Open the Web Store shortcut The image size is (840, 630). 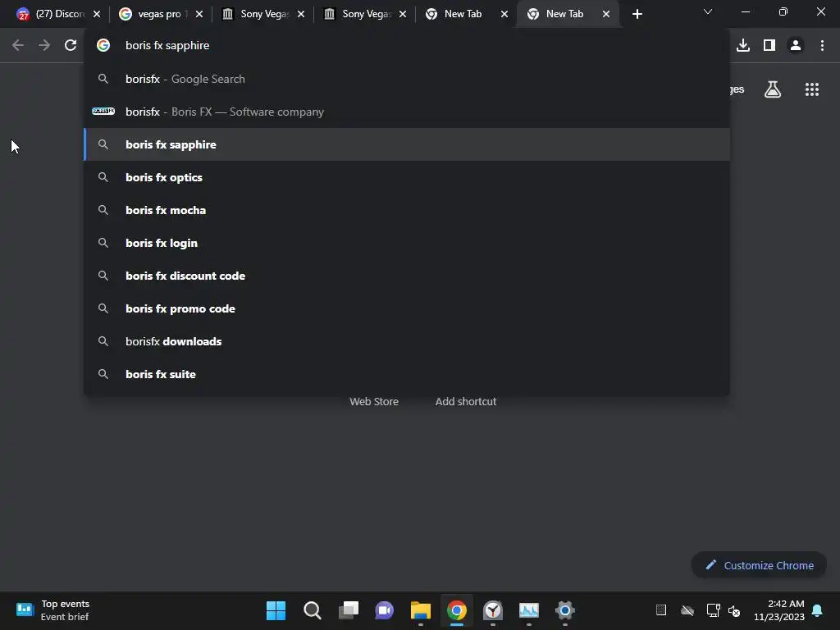pyautogui.click(x=374, y=401)
